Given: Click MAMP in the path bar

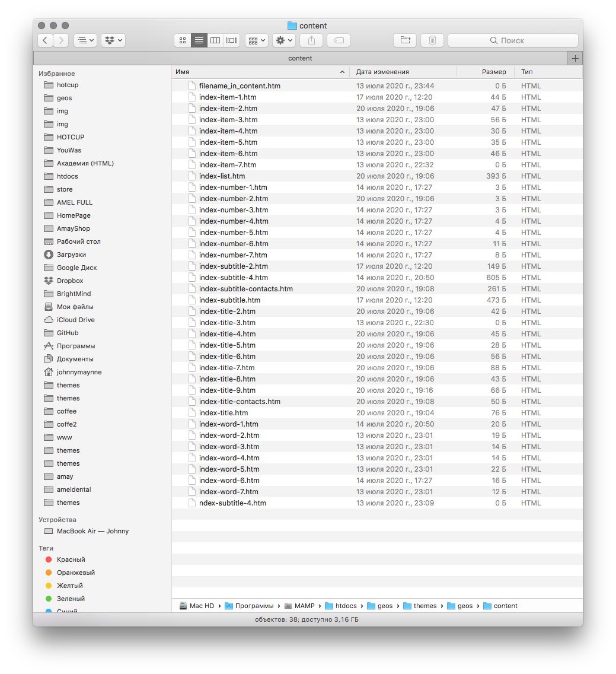Looking at the screenshot, I should (299, 606).
